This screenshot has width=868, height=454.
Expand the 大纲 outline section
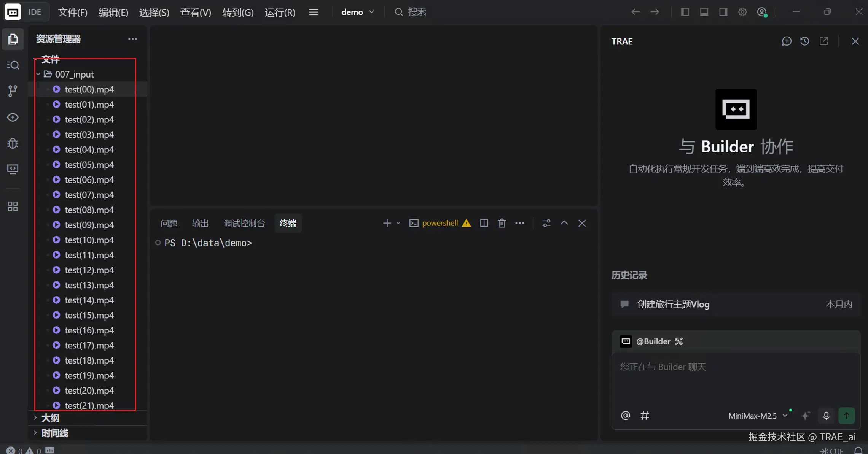[50, 418]
